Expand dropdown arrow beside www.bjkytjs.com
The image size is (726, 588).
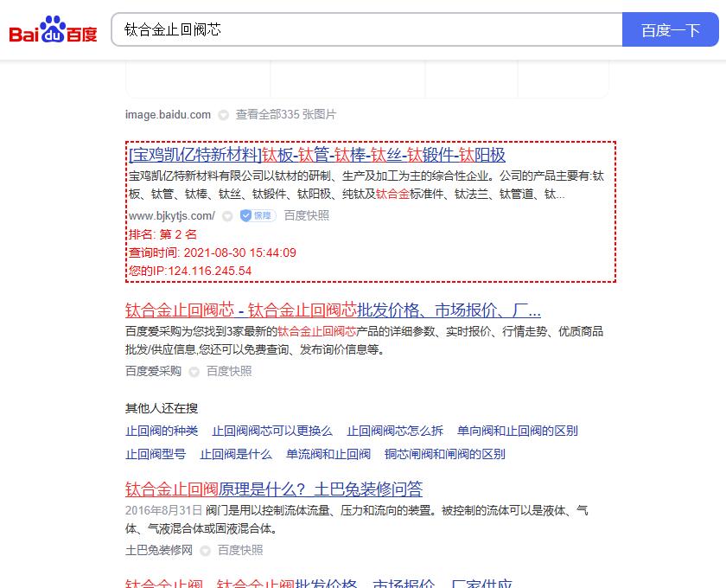pyautogui.click(x=226, y=216)
